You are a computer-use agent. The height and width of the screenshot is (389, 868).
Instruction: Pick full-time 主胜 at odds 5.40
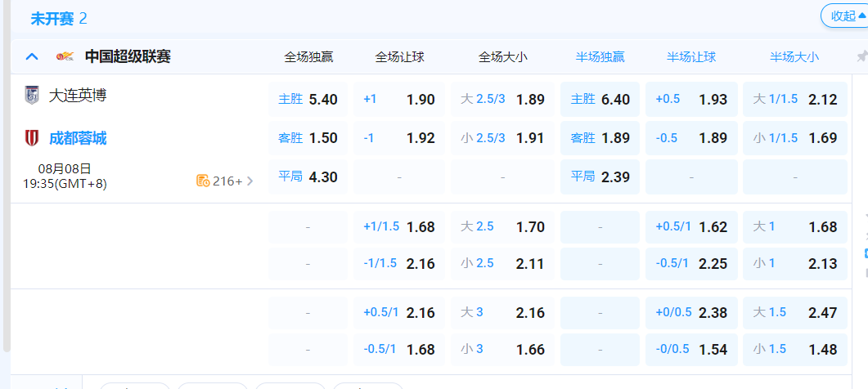coord(308,100)
